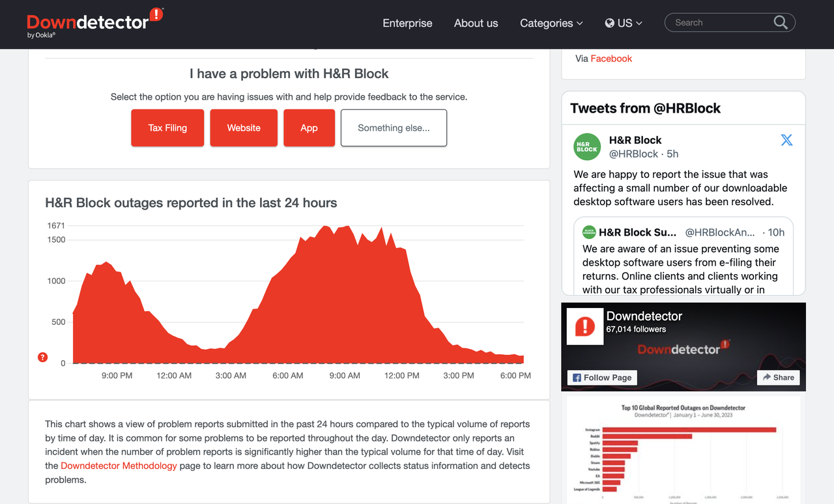Click the Downdetector Facebook page title
The width and height of the screenshot is (834, 504).
(644, 316)
